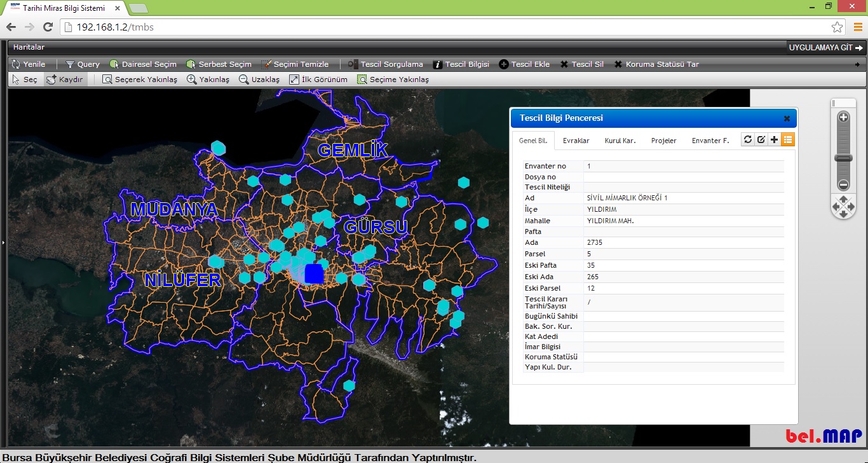Viewport: 868px width, 463px height.
Task: Activate the Serbest Seçim freehand tool
Action: 219,64
